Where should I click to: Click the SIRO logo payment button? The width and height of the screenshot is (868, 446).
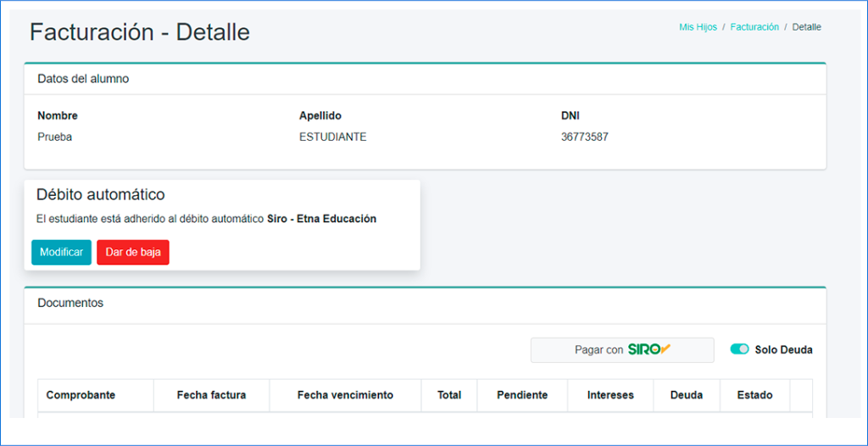622,350
